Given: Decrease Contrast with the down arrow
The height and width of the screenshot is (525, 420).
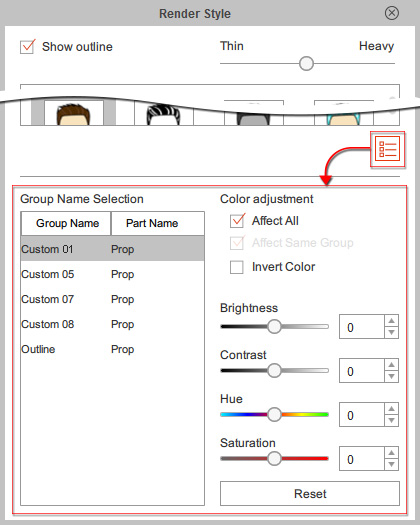Looking at the screenshot, I should (391, 377).
